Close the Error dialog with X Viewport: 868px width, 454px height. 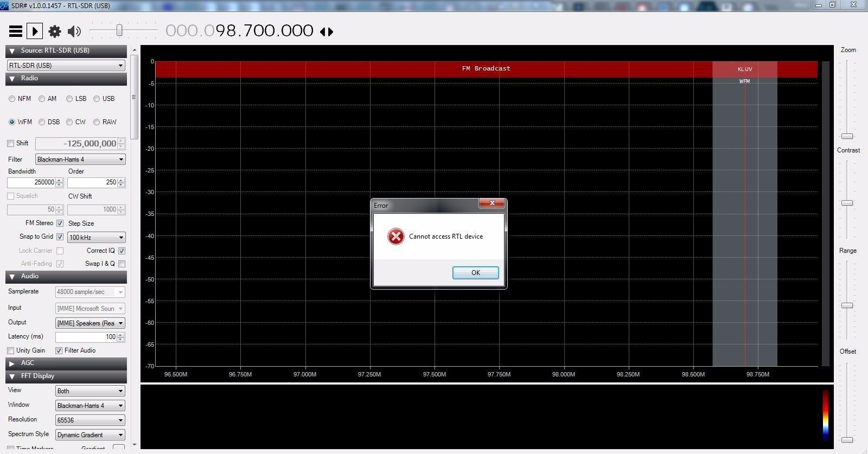coord(492,203)
